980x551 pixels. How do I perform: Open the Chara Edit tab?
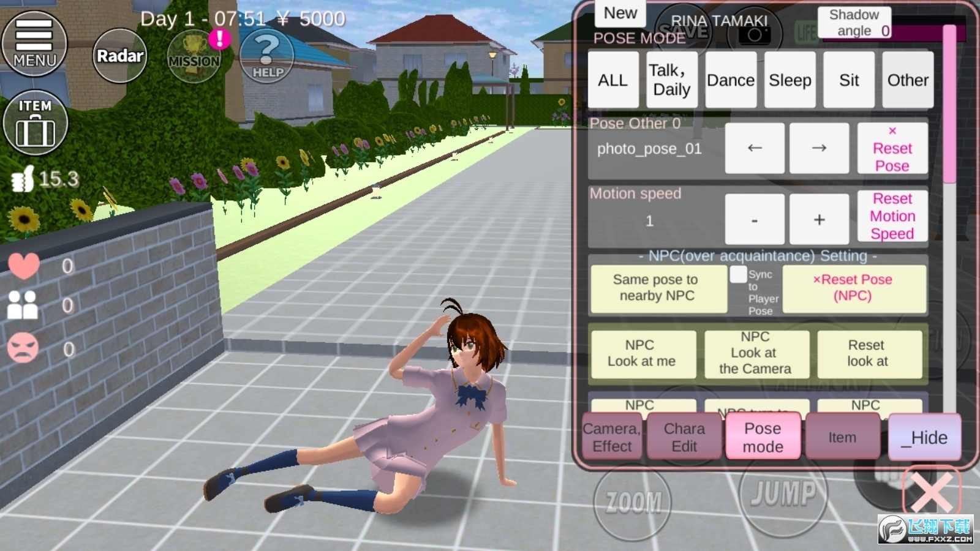[685, 435]
